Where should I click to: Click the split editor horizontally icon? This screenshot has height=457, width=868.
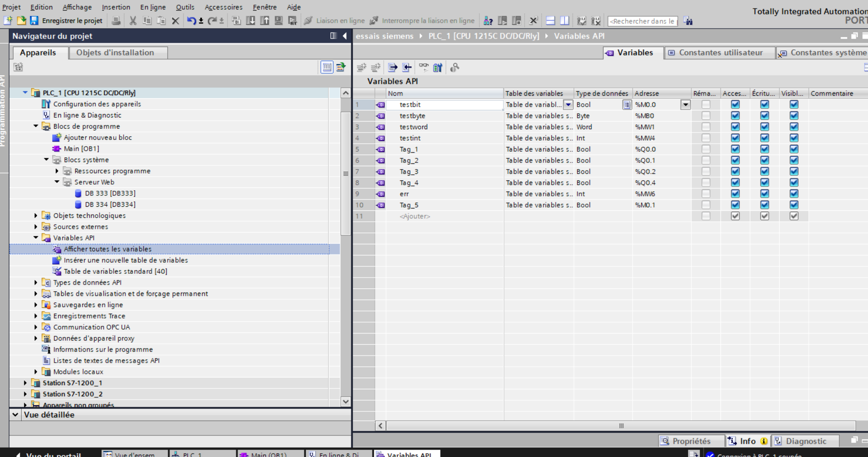point(550,21)
